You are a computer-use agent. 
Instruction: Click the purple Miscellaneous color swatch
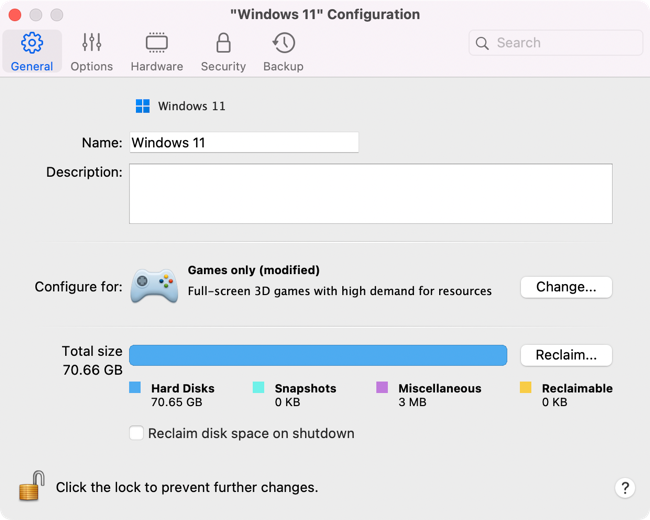[382, 387]
